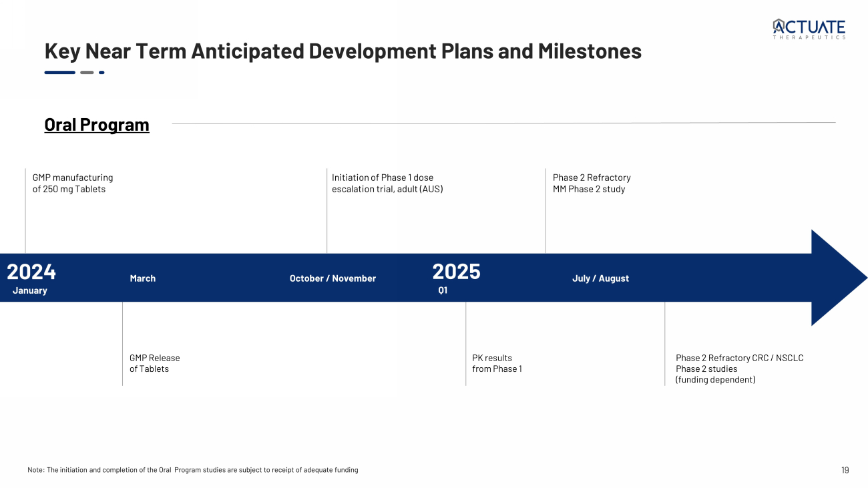Click Phase 2 Refractory CRC / NSCLC milestone
The height and width of the screenshot is (488, 868).
739,369
